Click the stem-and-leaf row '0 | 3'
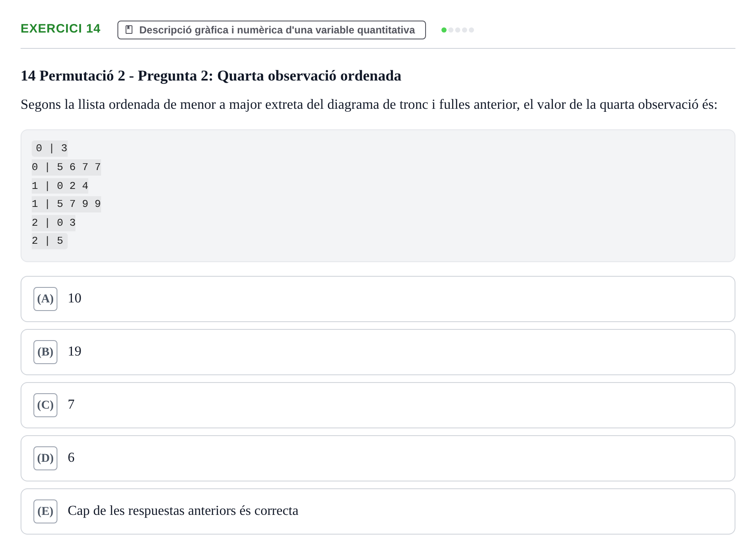Image resolution: width=756 pixels, height=556 pixels. 50,148
